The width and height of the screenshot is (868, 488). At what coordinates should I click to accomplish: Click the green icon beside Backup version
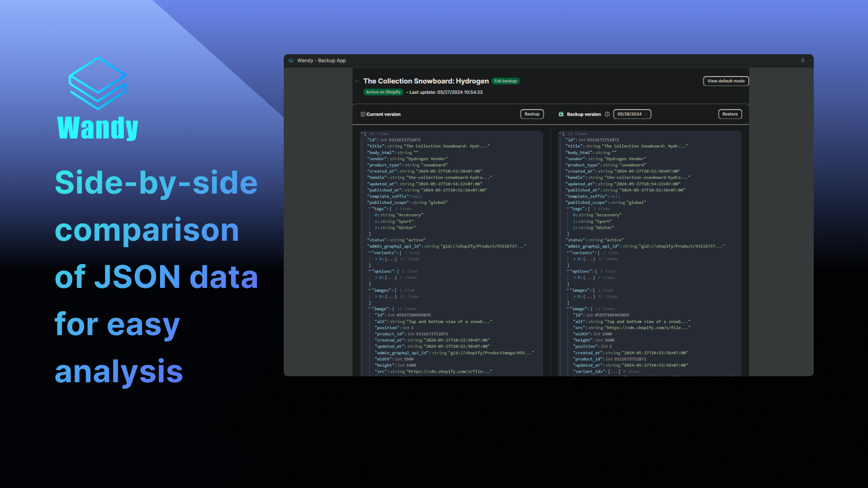560,114
